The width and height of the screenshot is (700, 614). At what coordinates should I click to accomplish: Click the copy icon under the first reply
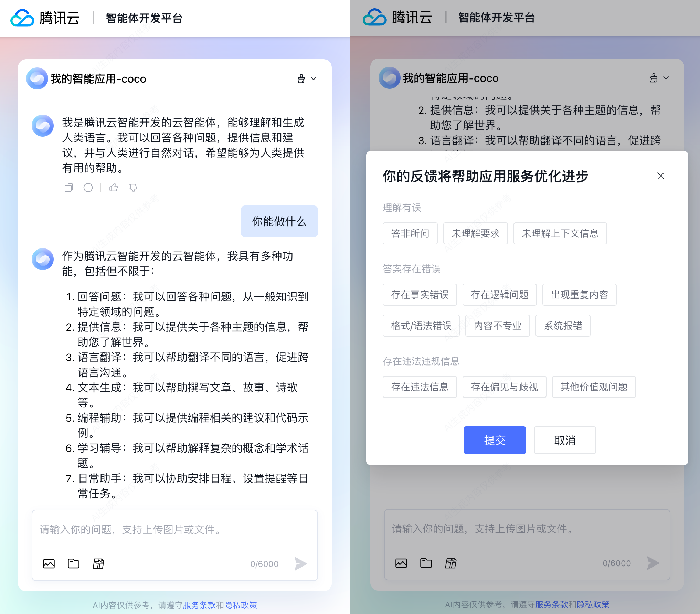coord(69,188)
